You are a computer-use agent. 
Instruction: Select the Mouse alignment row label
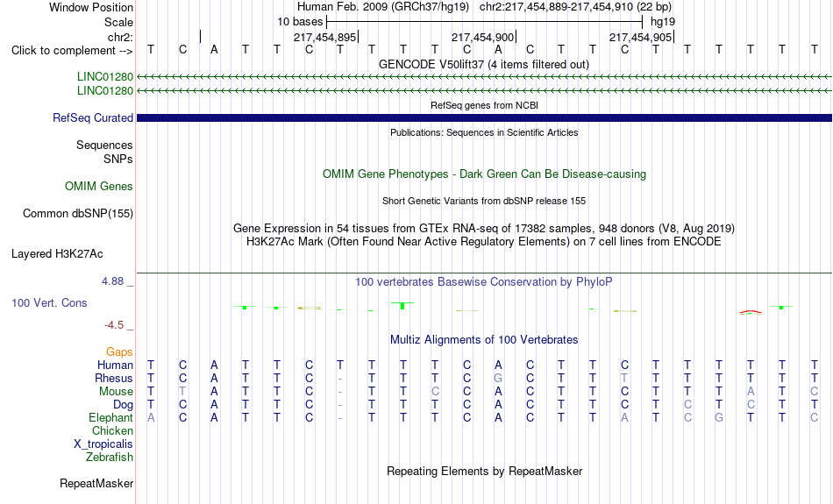(116, 392)
